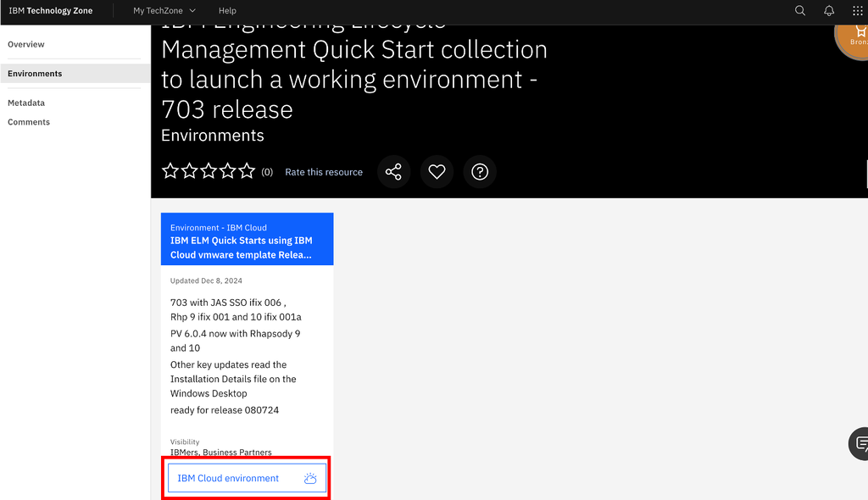The width and height of the screenshot is (868, 500).
Task: Click the Updated Dec 8, 2024 text
Action: click(x=206, y=281)
